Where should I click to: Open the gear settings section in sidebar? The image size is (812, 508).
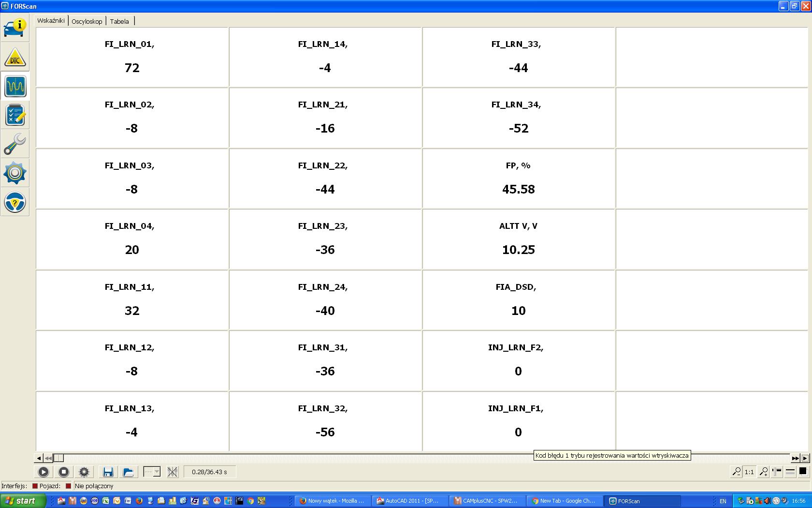point(15,173)
